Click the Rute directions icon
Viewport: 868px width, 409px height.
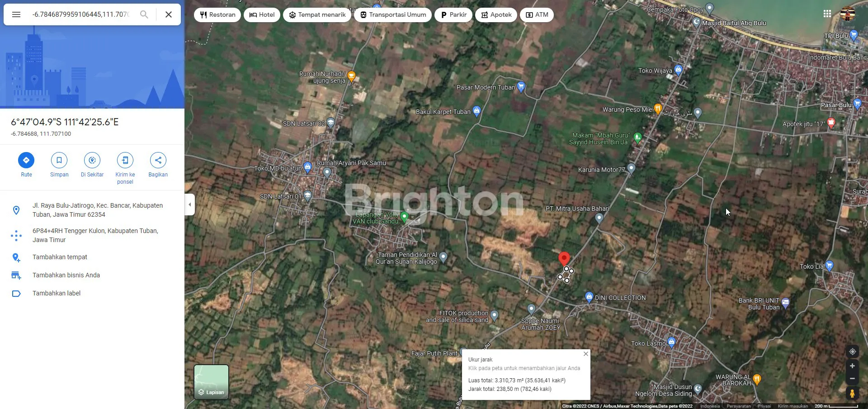click(26, 160)
